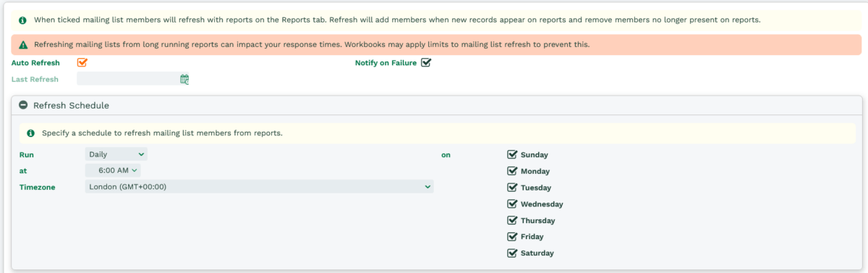Toggle the Tuesday checkbox

pyautogui.click(x=512, y=188)
